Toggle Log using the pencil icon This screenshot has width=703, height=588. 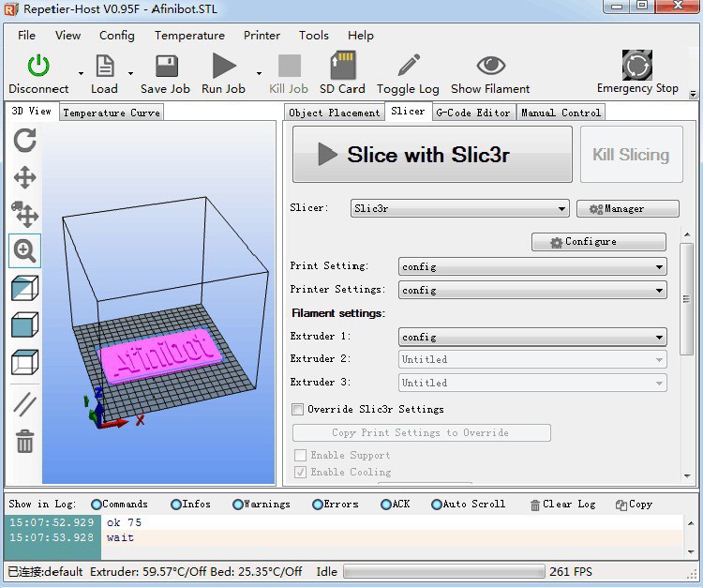pos(408,67)
